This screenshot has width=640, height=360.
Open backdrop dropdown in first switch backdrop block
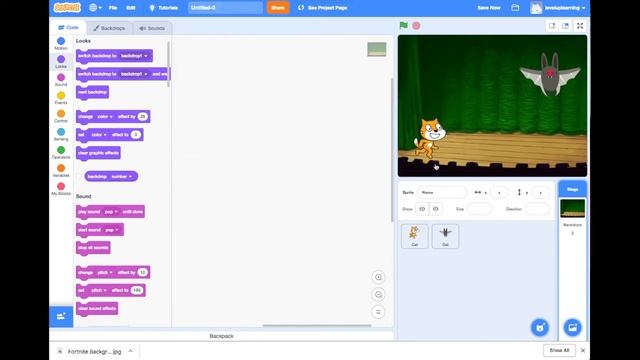[x=134, y=56]
